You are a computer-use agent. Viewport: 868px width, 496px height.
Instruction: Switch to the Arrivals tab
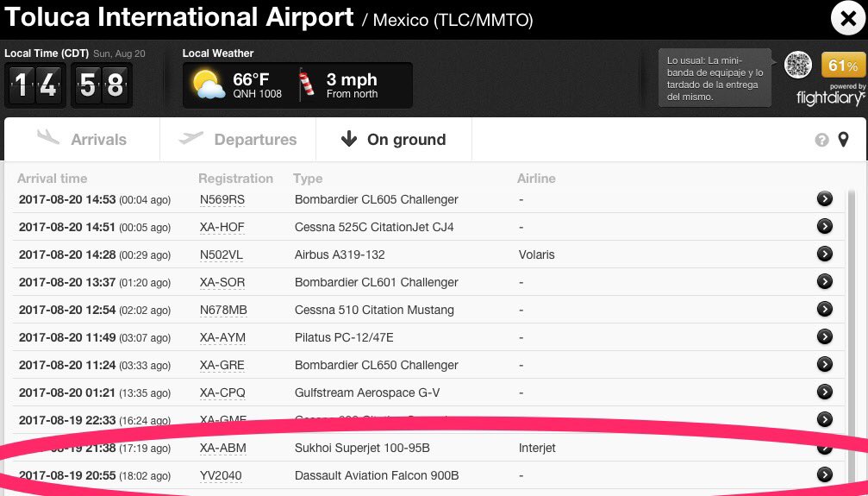tap(82, 140)
